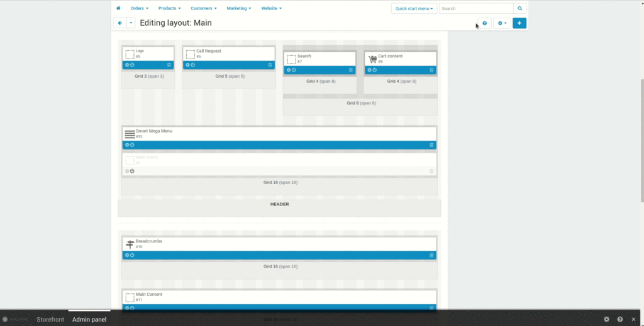644x326 pixels.
Task: Open the Products menu
Action: 169,9
